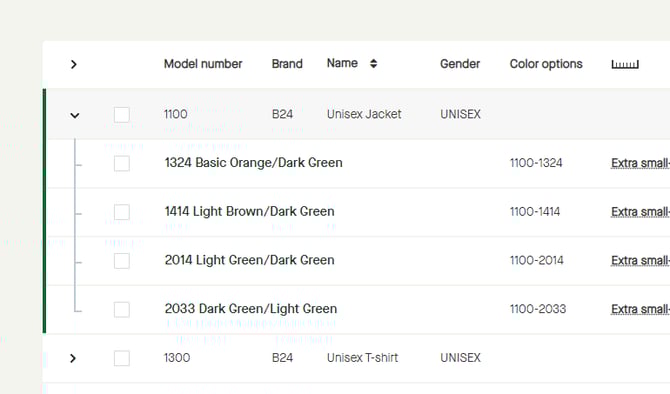Select the 1324 Basic Orange/Dark Green text
670x394 pixels.
[x=253, y=163]
